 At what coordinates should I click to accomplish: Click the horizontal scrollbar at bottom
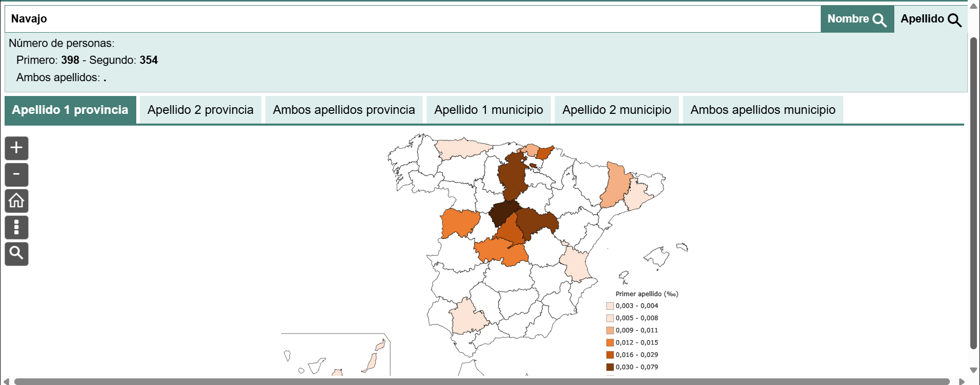(482, 381)
